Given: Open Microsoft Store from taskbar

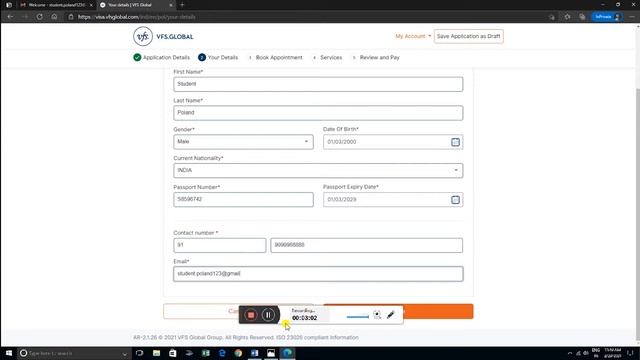Looking at the screenshot, I should pyautogui.click(x=173, y=353).
